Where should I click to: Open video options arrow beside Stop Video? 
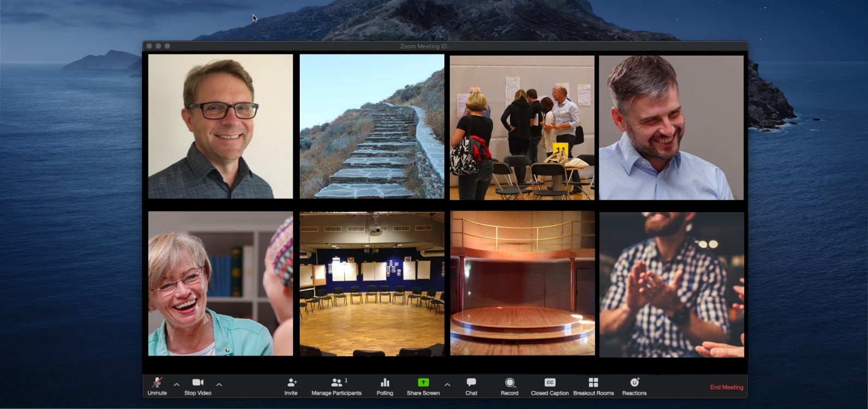(x=219, y=384)
